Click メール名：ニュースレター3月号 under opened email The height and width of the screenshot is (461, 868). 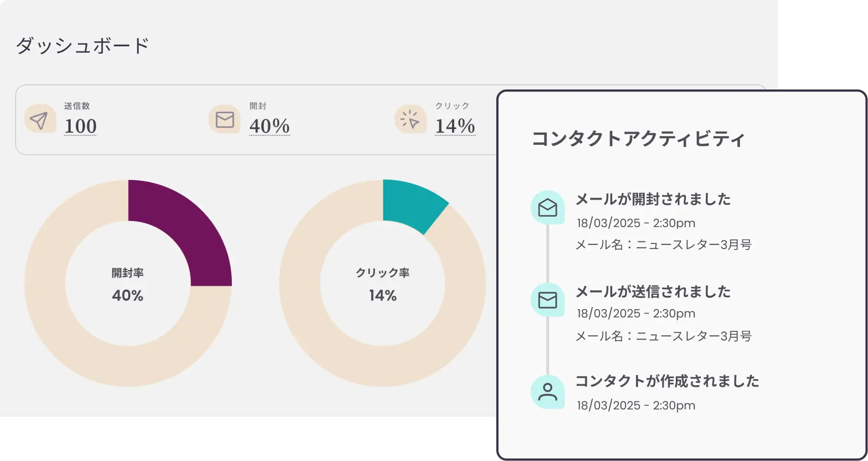point(664,245)
